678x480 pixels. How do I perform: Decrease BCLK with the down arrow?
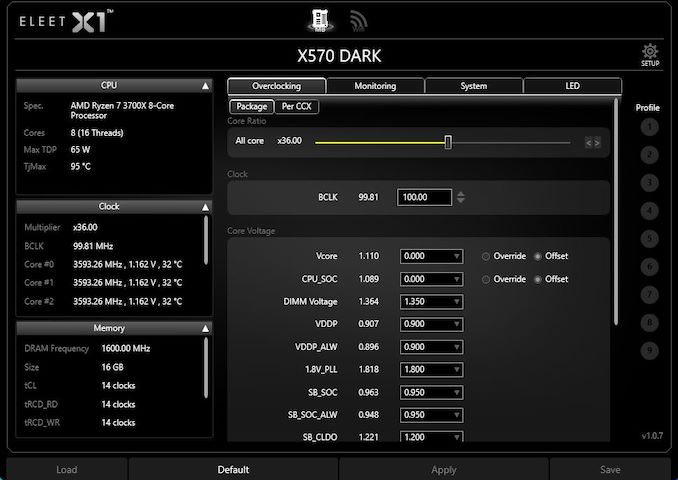[461, 201]
